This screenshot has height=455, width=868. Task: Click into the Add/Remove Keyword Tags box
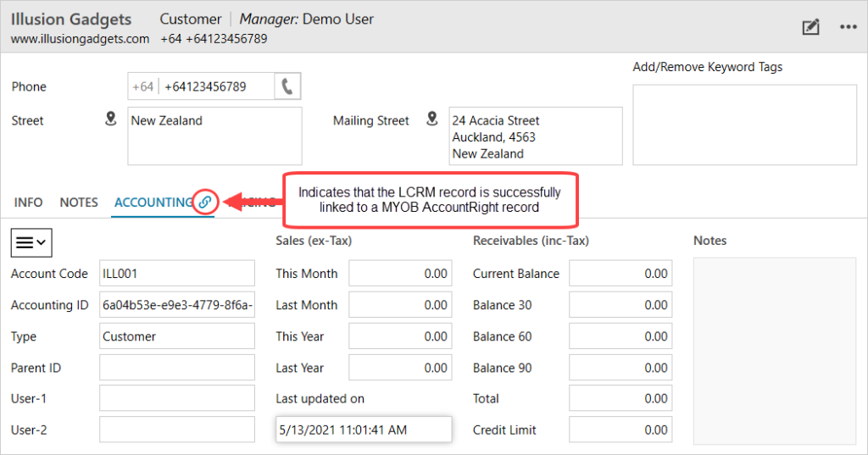click(744, 124)
